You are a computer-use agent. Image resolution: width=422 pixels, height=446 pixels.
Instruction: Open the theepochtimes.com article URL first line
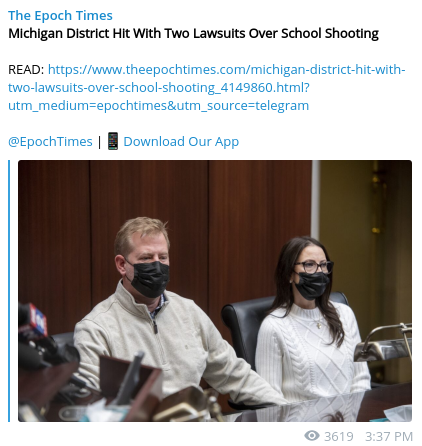point(227,70)
